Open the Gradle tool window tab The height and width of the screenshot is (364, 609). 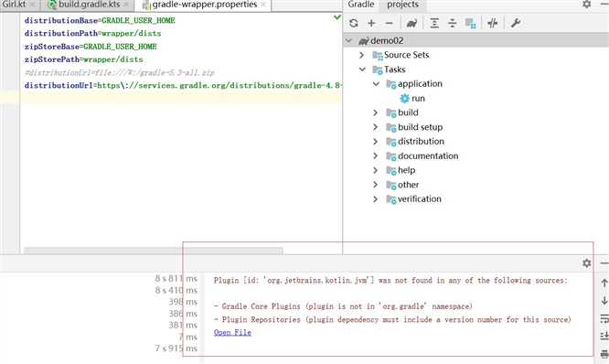[x=361, y=5]
